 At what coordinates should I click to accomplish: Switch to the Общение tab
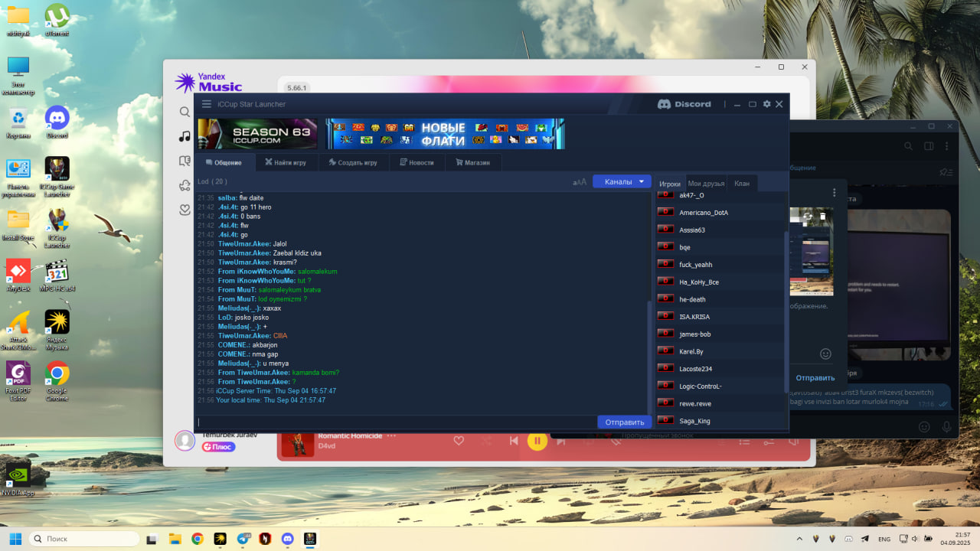(x=223, y=162)
